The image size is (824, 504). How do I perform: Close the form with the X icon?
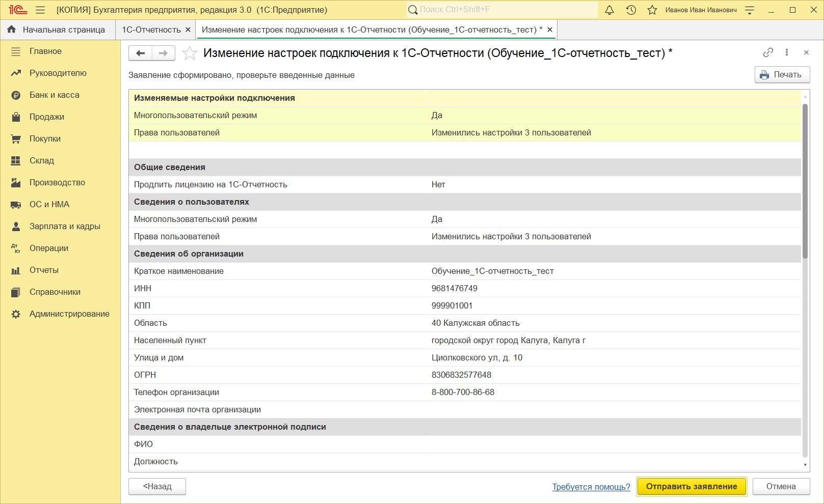pyautogui.click(x=806, y=52)
